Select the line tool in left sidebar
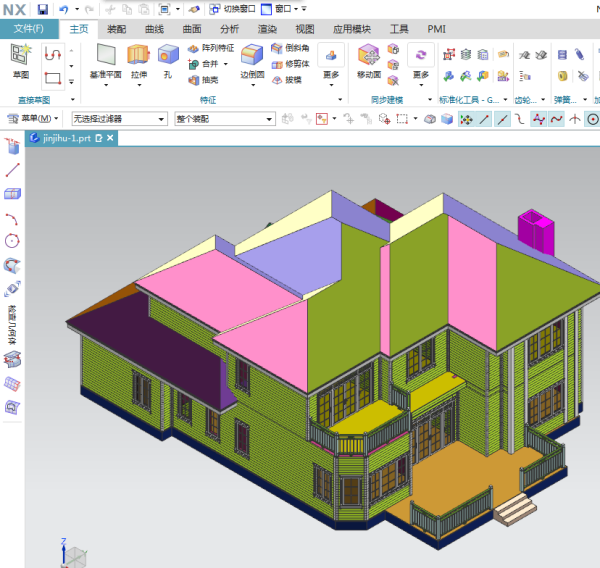Screen dimensions: 600x568 click(x=13, y=170)
